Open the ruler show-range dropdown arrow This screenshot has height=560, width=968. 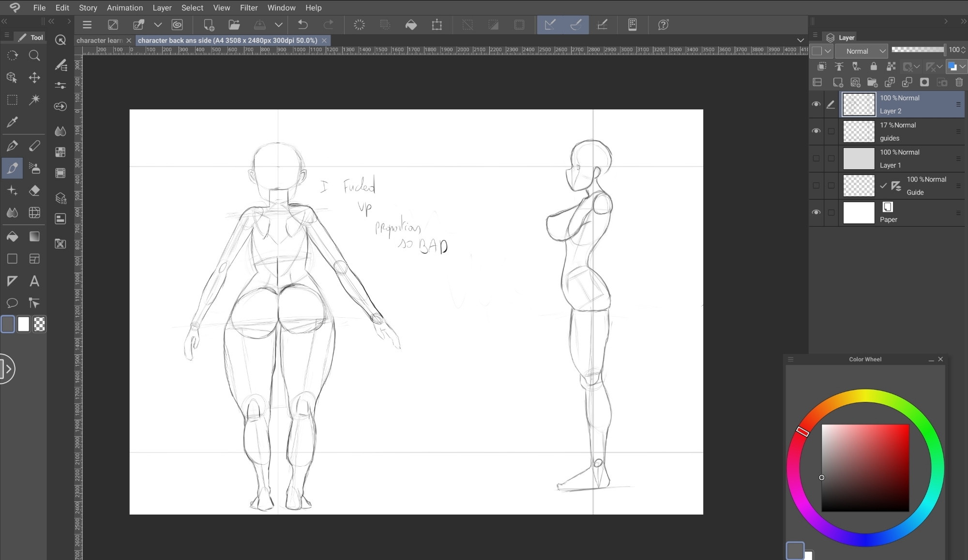tap(940, 66)
